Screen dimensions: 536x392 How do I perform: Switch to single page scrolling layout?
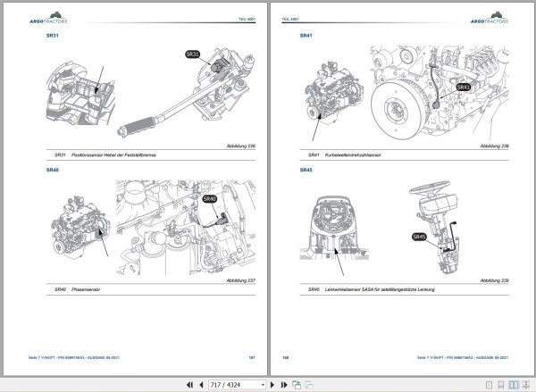[x=501, y=385]
